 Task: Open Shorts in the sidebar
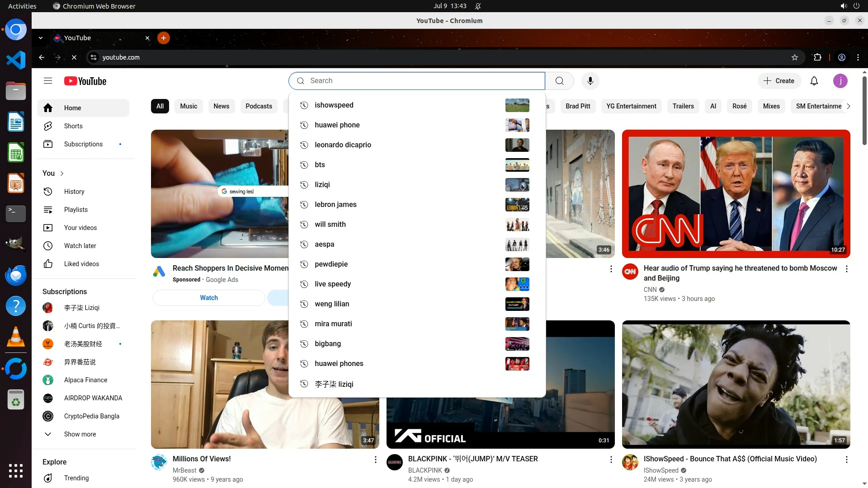73,126
